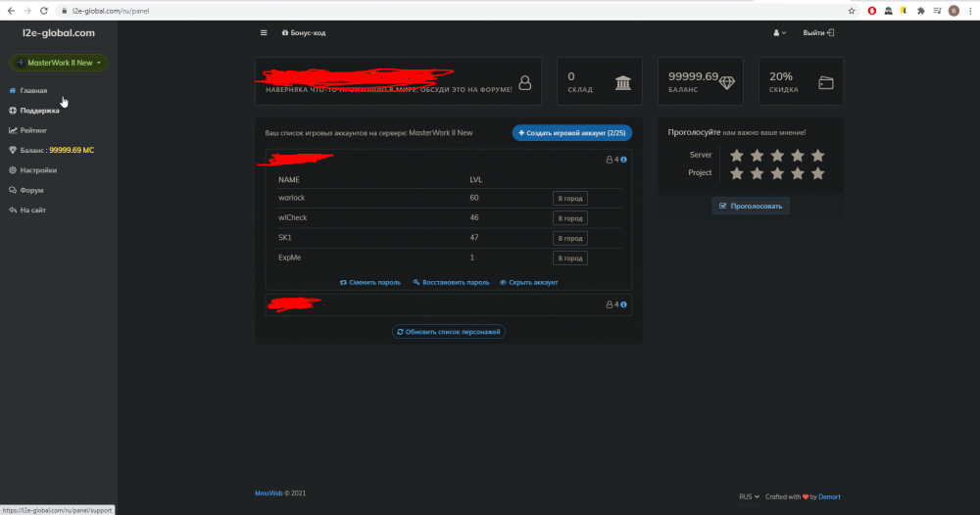Click the bank icon in Склад card

tap(623, 83)
